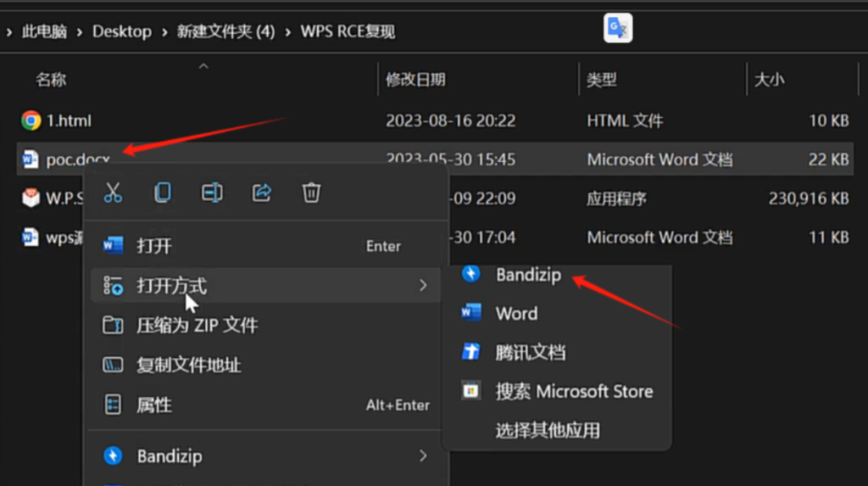Click the type cell HTML 文件

(x=625, y=120)
